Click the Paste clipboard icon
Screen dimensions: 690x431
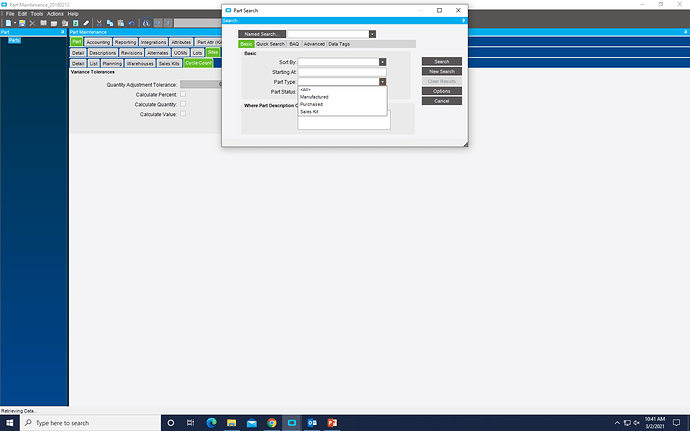point(121,23)
